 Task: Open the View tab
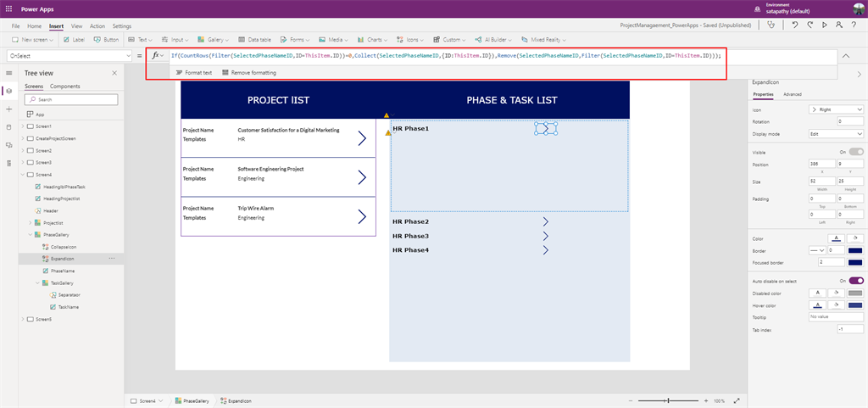[x=77, y=26]
